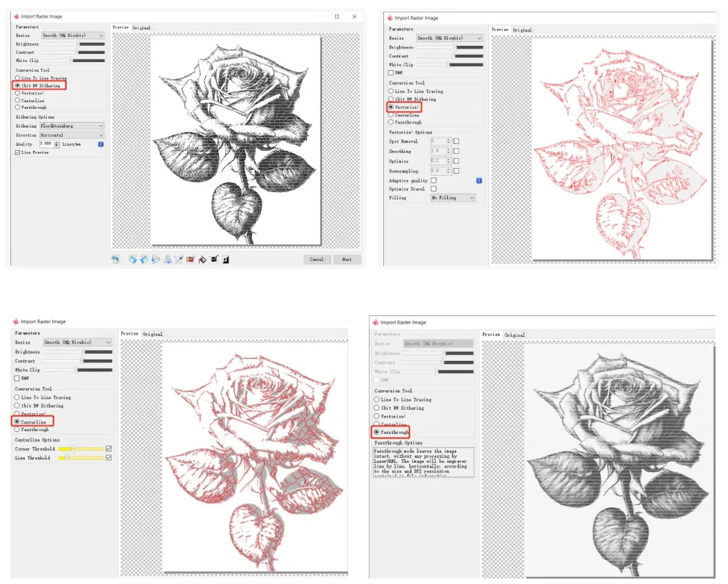
Task: Click the Flip Horizontal icon
Action: pos(155,258)
